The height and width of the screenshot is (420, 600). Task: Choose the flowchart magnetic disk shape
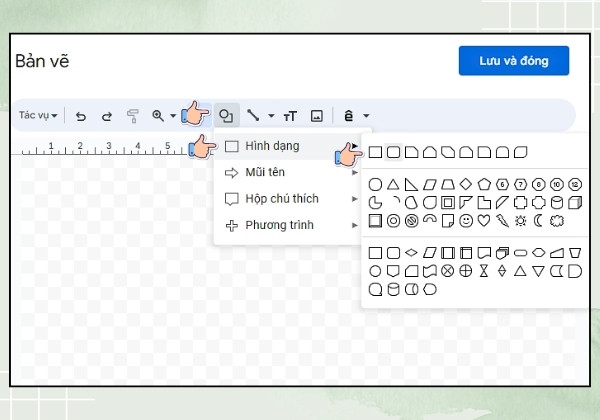point(393,289)
